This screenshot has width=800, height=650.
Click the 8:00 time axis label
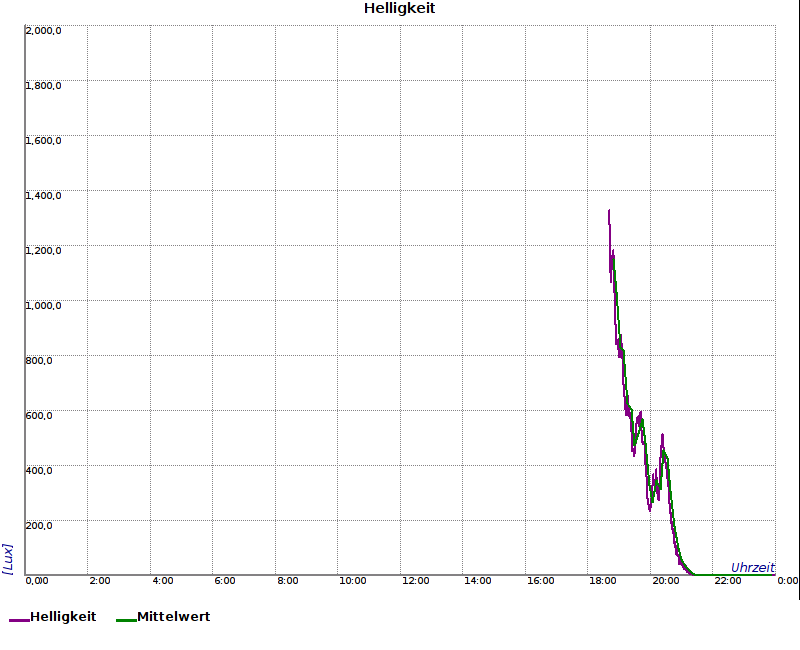point(288,581)
